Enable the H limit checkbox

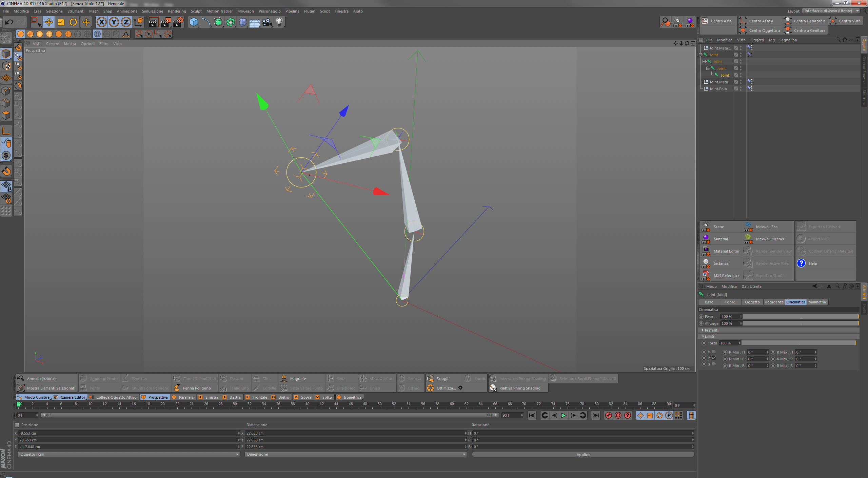(714, 352)
